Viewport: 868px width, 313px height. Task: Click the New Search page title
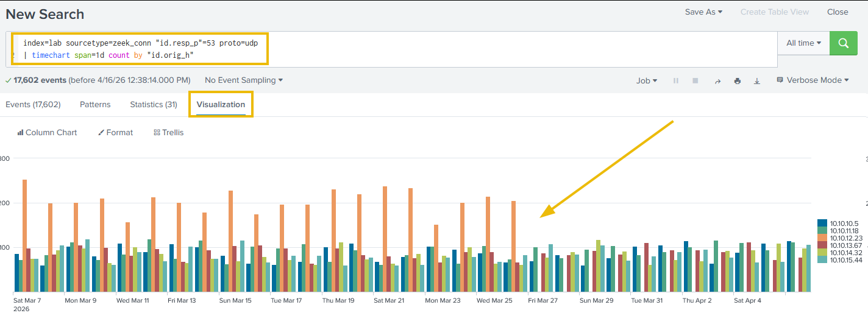click(45, 14)
